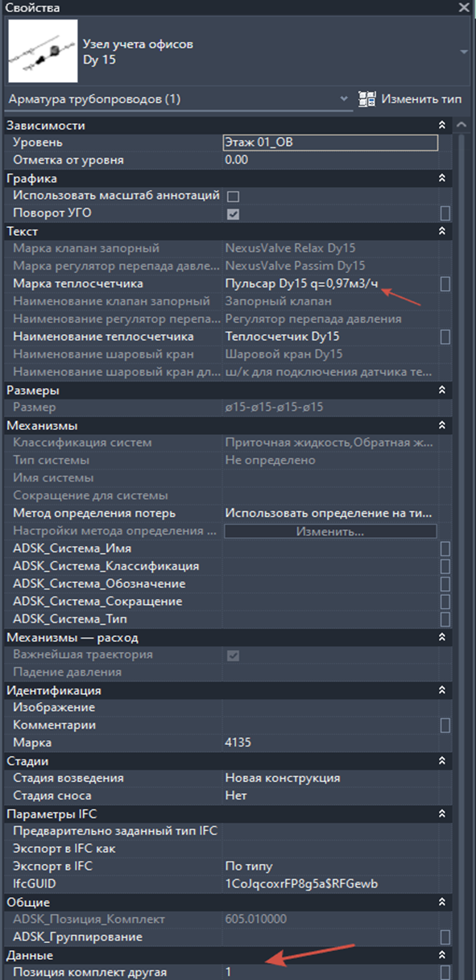This screenshot has width=476, height=980.
Task: Click the Важнейшая траектория checkbox
Action: pyautogui.click(x=234, y=655)
